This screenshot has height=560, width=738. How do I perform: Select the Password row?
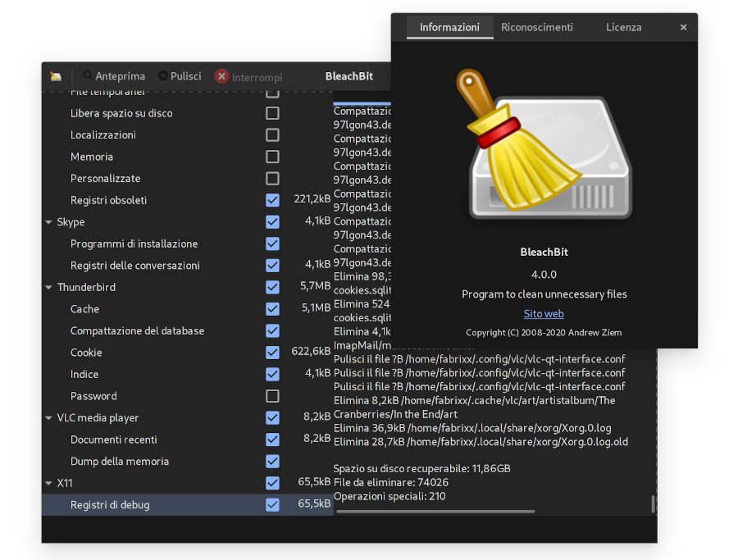[187, 396]
